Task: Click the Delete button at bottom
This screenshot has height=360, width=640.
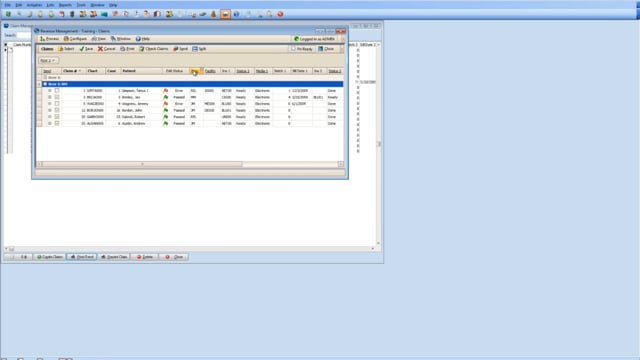Action: pos(144,257)
